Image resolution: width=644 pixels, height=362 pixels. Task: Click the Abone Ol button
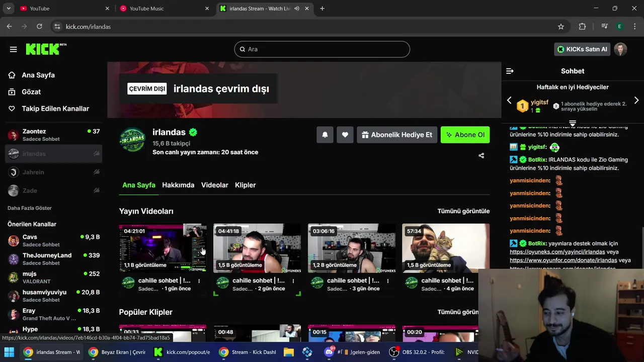(x=465, y=135)
